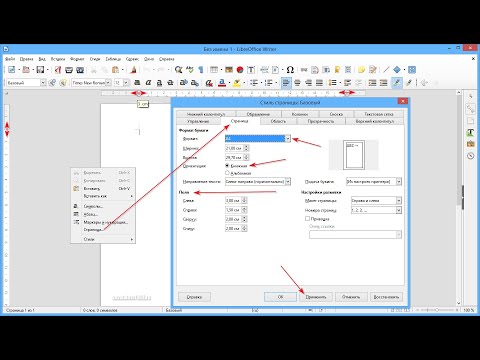Toggle formatting marks pilcrow icon
Image resolution: width=480 pixels, height=360 pixels.
click(201, 70)
